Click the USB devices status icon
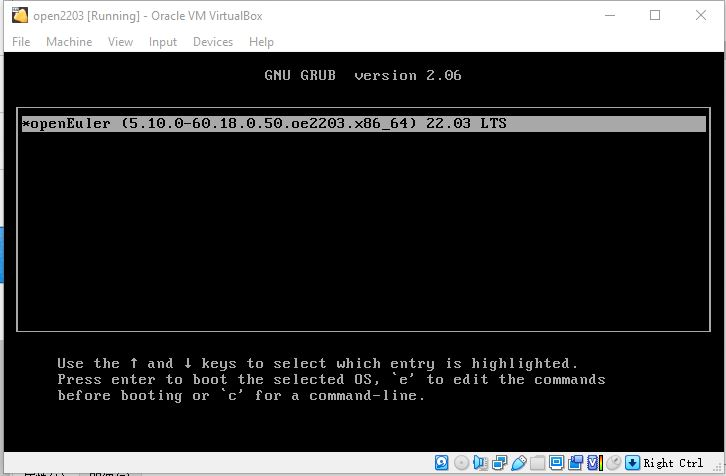This screenshot has width=726, height=476. point(519,463)
